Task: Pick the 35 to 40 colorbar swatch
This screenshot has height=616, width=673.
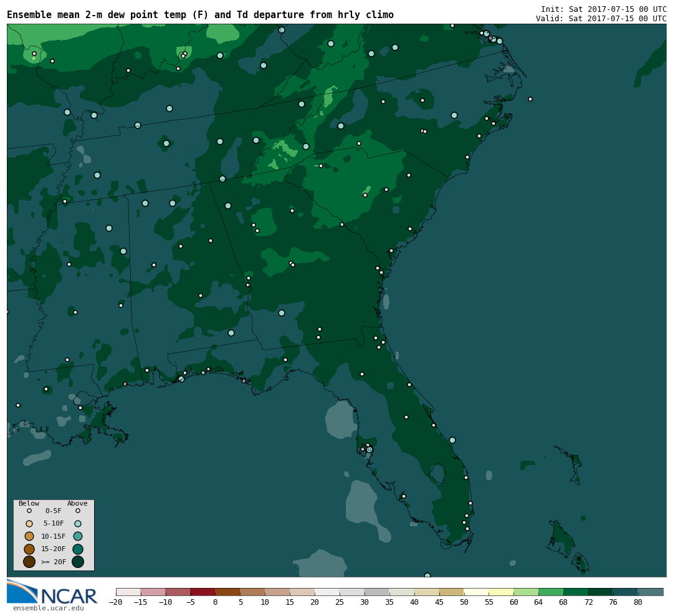Action: coord(402,592)
